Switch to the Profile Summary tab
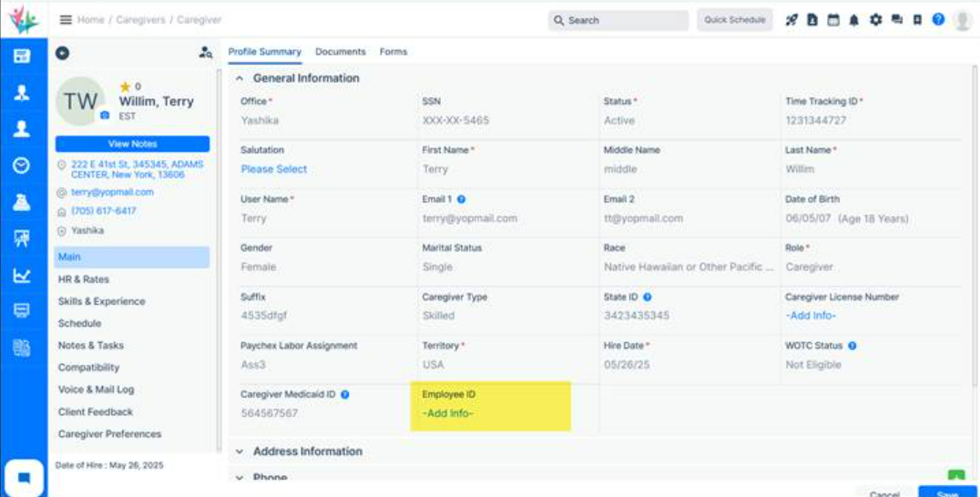Screen dimensions: 980x497 pos(264,52)
